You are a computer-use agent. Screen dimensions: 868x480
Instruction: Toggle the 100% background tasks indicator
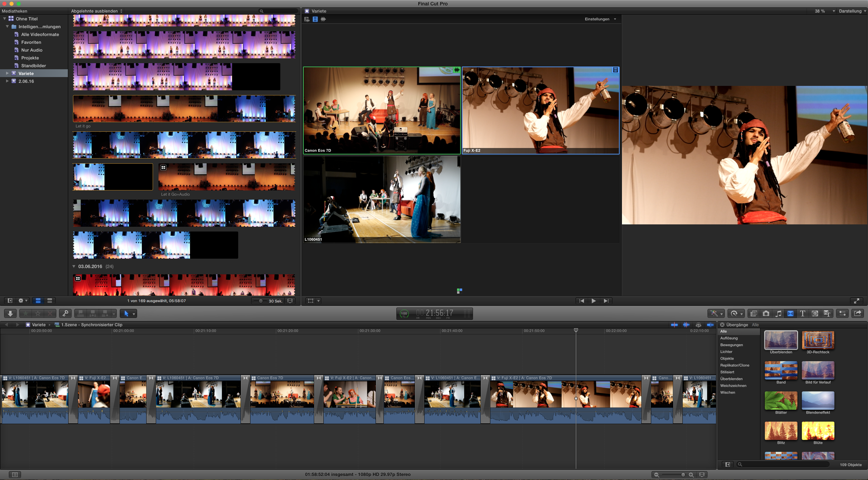coord(404,314)
